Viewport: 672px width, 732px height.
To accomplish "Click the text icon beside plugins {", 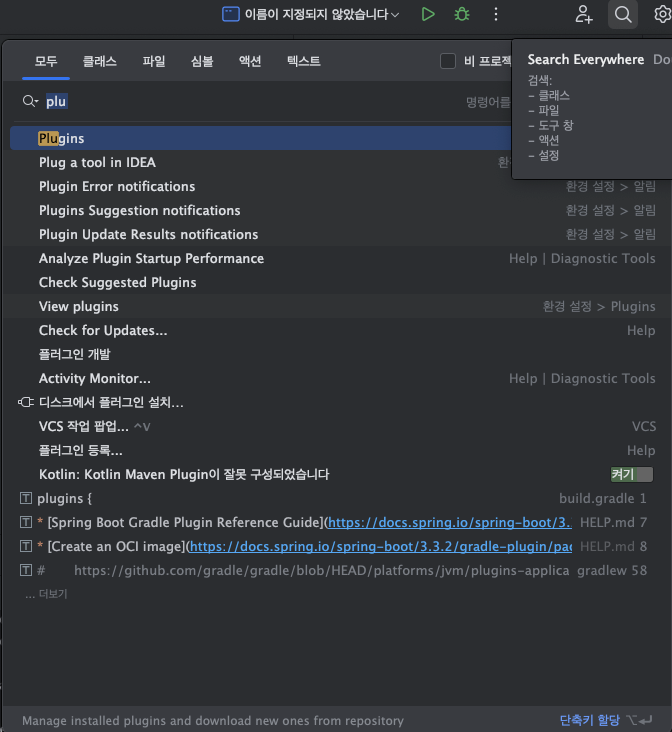I will click(26, 498).
